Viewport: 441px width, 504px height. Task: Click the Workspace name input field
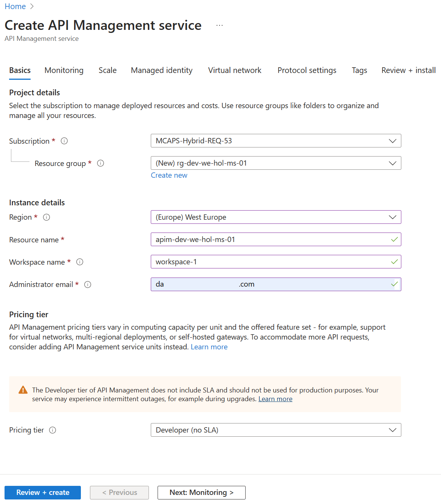276,262
